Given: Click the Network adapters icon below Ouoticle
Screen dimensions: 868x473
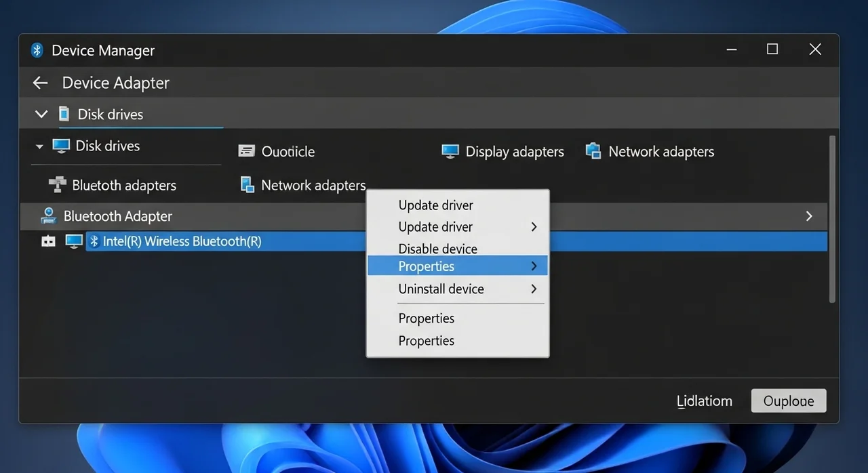Looking at the screenshot, I should [248, 185].
